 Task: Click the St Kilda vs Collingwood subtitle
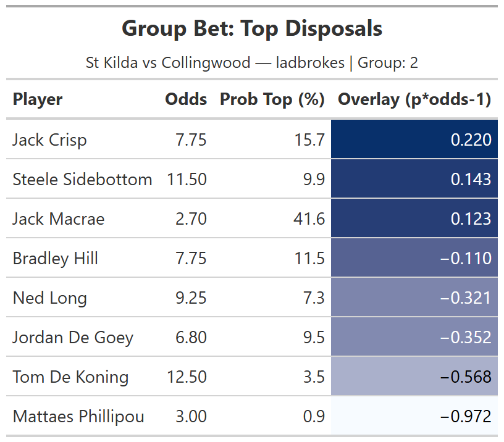point(252,63)
